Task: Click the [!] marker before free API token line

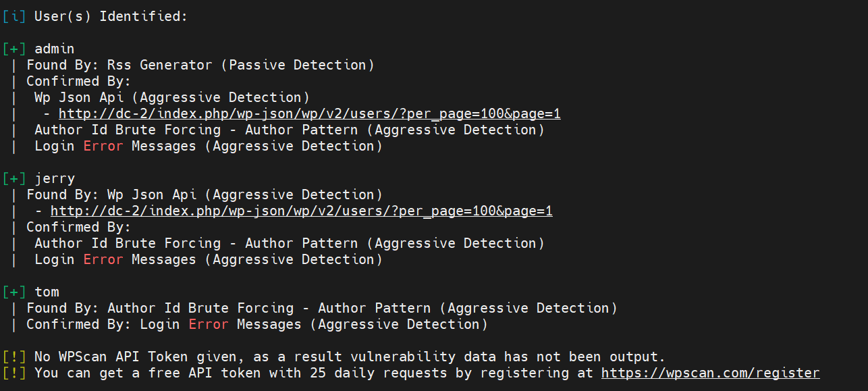Action: click(x=14, y=373)
